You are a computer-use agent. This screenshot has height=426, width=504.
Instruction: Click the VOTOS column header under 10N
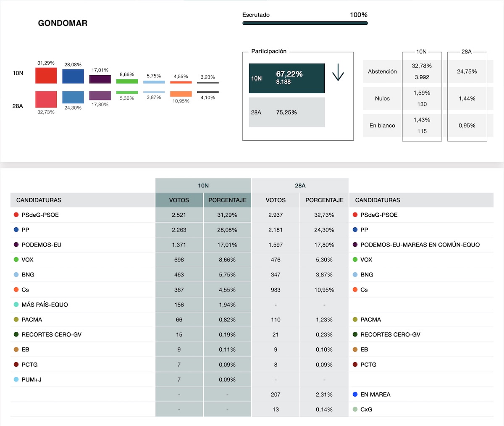(x=179, y=200)
